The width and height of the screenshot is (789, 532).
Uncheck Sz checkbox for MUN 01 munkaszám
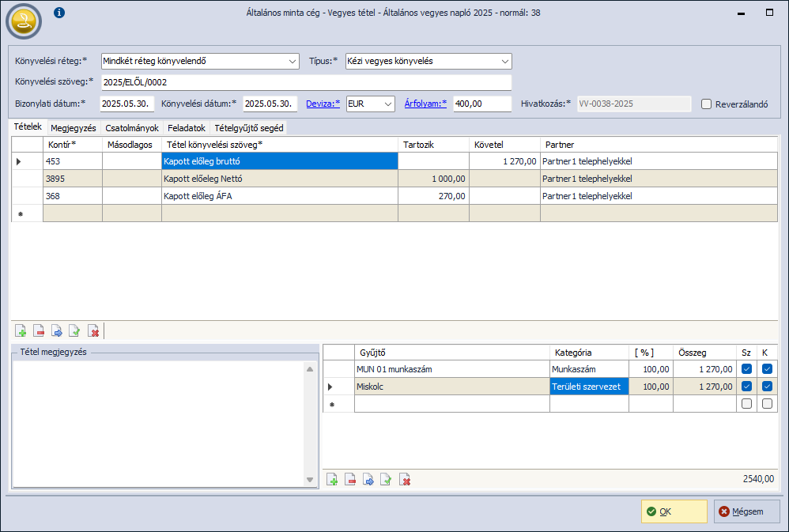pos(747,369)
